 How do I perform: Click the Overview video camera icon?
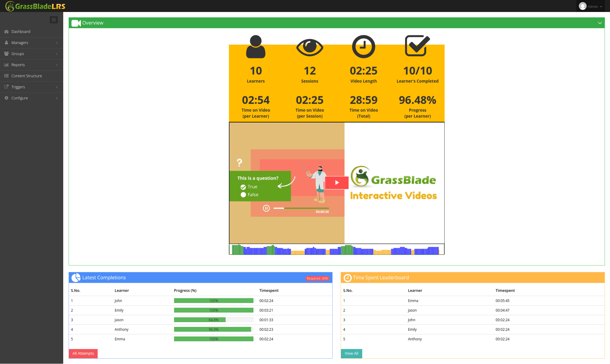(x=76, y=23)
